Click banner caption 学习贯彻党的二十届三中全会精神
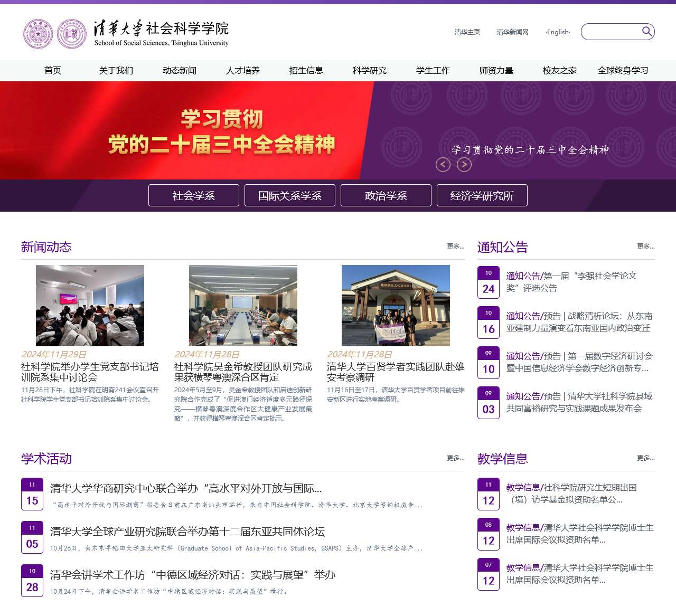Screen dimensions: 676x616 (530, 150)
